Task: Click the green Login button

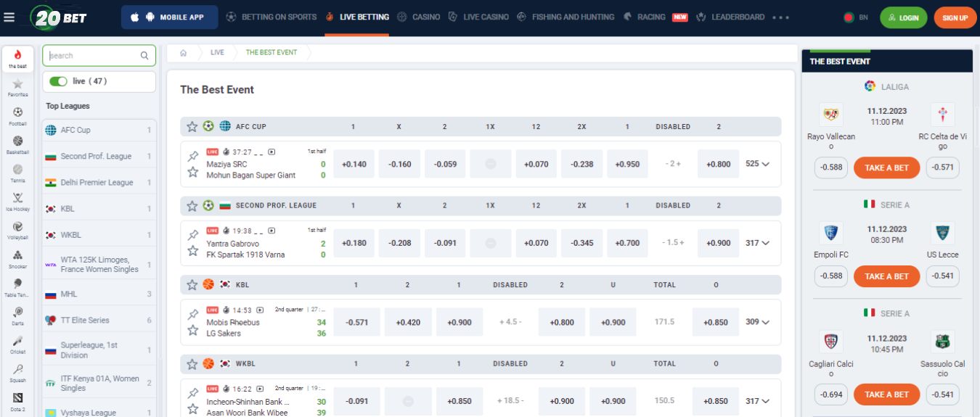Action: tap(903, 17)
